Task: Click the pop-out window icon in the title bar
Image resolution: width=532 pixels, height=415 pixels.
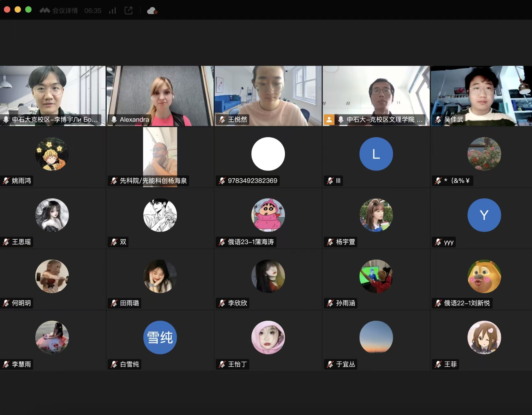Action: point(128,11)
